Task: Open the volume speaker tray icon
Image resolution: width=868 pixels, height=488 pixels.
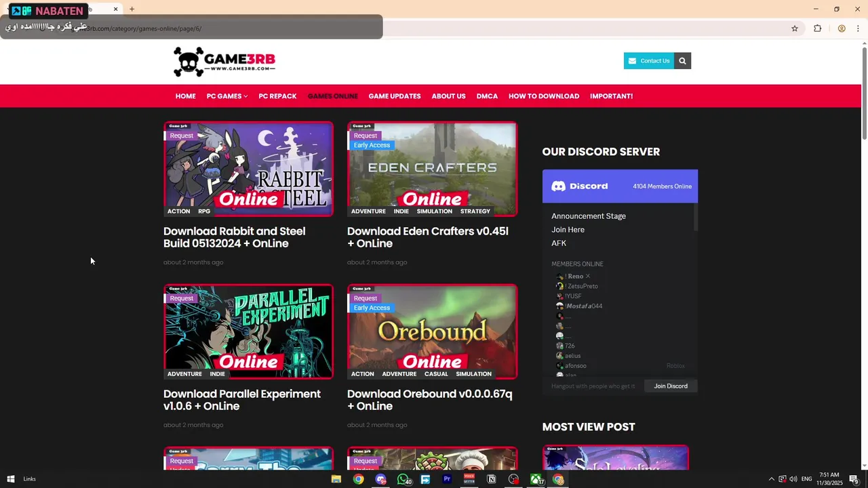Action: (793, 479)
